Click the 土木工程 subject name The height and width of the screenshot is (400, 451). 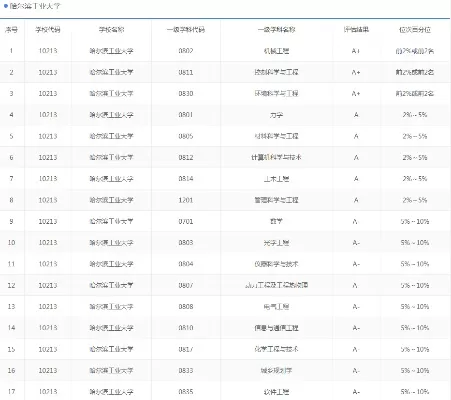276,179
